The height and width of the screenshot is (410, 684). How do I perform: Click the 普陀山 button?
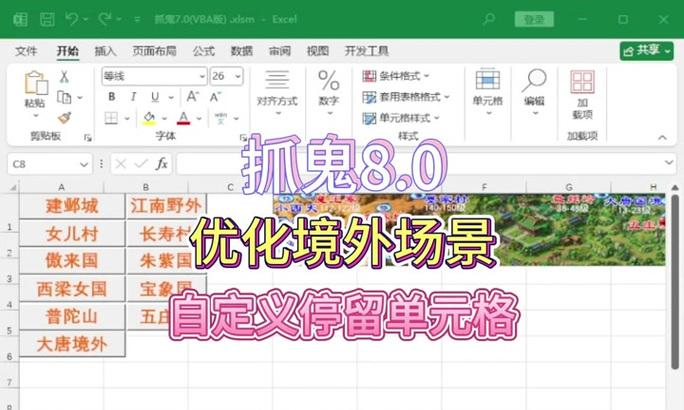(72, 317)
